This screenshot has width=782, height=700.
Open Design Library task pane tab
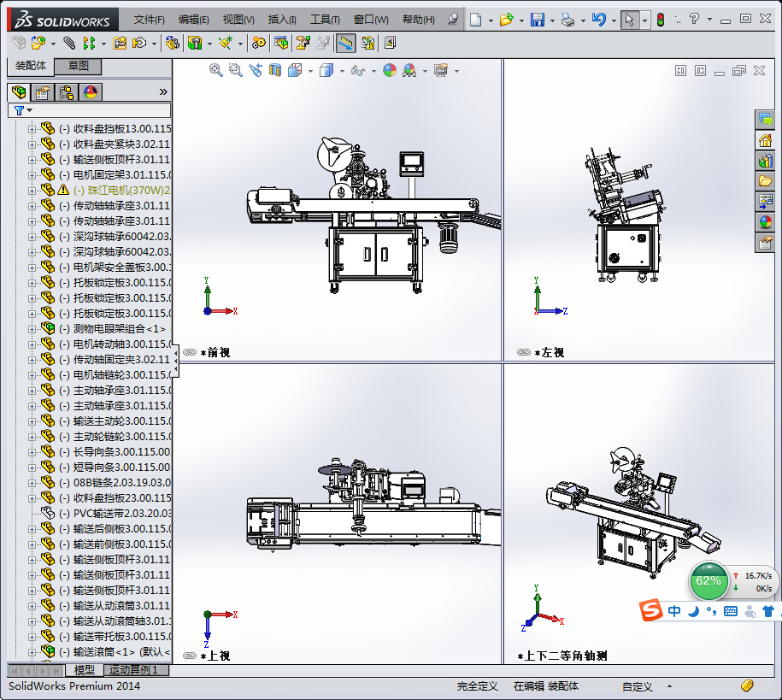click(765, 161)
